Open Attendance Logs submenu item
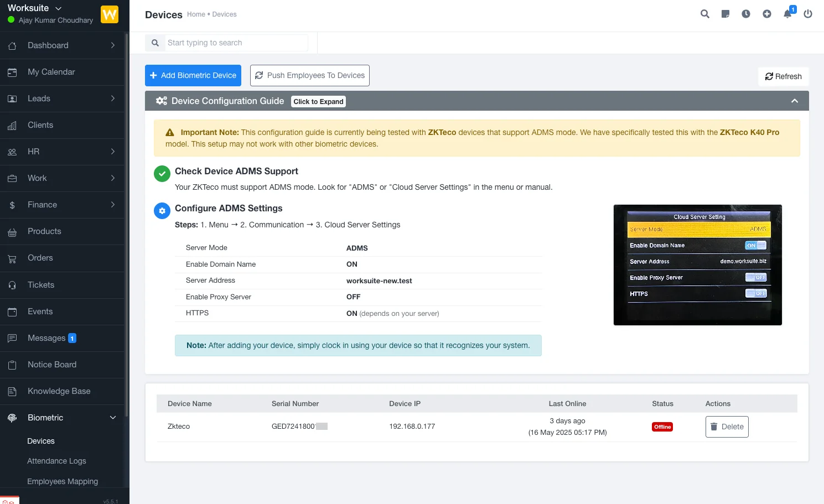The image size is (824, 504). click(x=56, y=461)
